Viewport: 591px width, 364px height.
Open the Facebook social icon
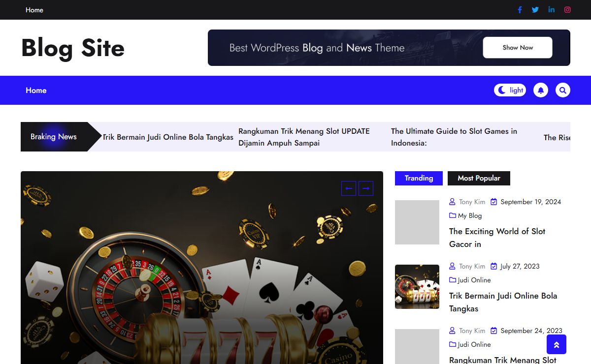(520, 10)
